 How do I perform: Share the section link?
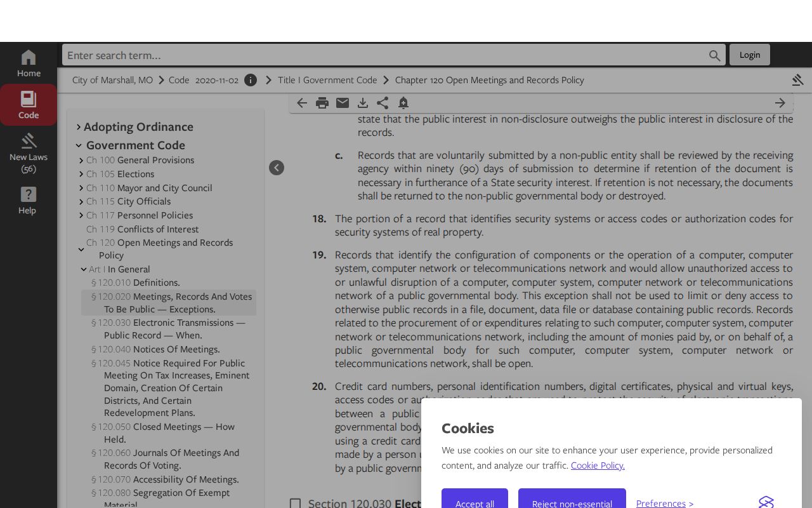(383, 103)
